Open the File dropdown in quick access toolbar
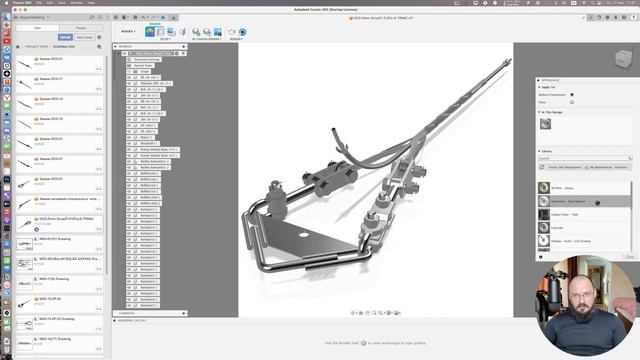The width and height of the screenshot is (640, 360). click(125, 18)
